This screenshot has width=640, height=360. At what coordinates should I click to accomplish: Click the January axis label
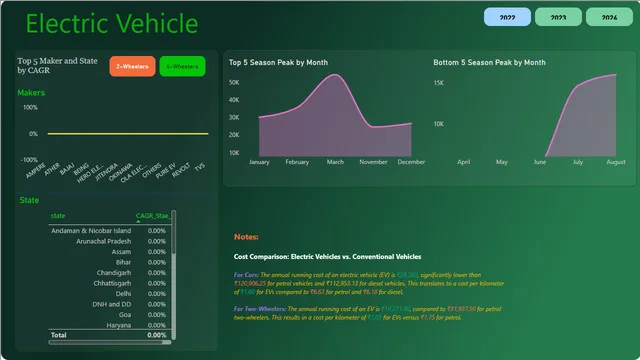pos(259,162)
